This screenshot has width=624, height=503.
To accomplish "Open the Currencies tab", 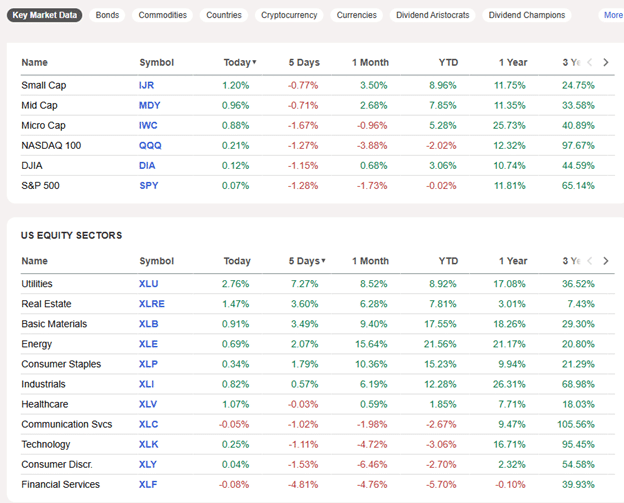I will point(357,15).
